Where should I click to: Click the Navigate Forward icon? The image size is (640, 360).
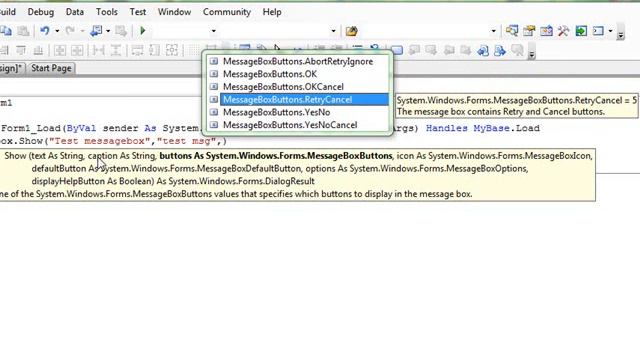[x=121, y=31]
